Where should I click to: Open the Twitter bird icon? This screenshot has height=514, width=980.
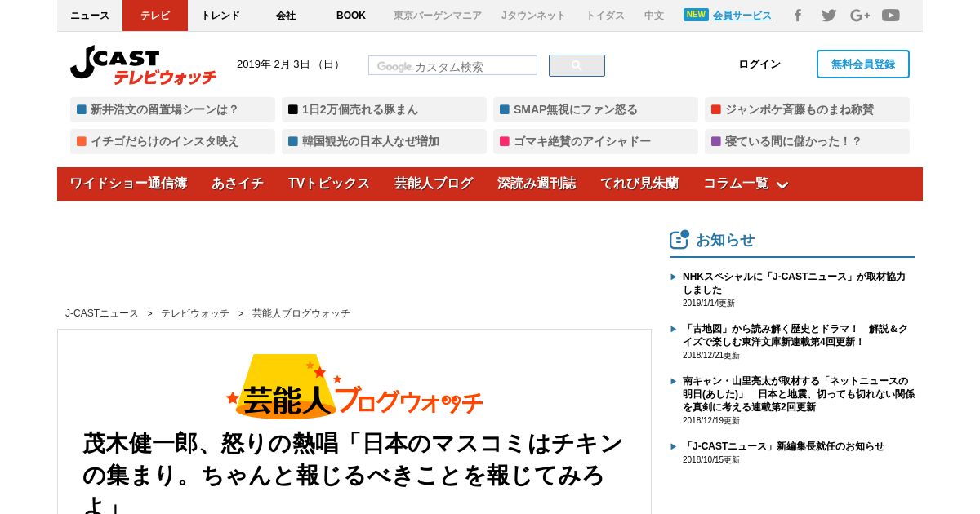[x=829, y=16]
